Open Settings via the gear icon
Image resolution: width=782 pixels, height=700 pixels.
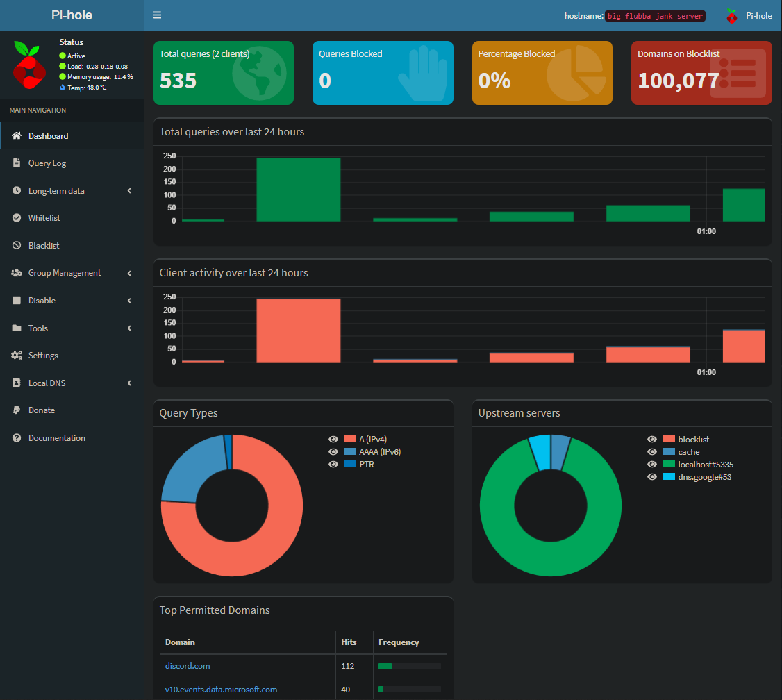16,355
